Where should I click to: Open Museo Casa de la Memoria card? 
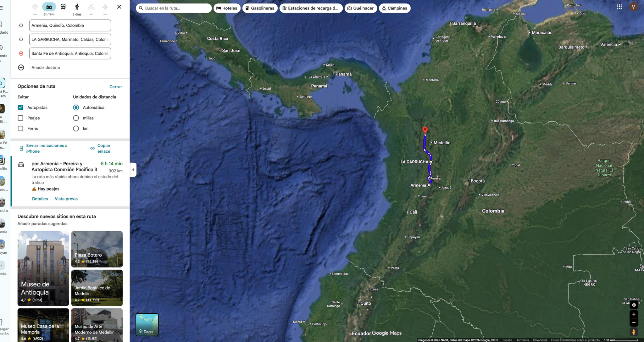43,325
